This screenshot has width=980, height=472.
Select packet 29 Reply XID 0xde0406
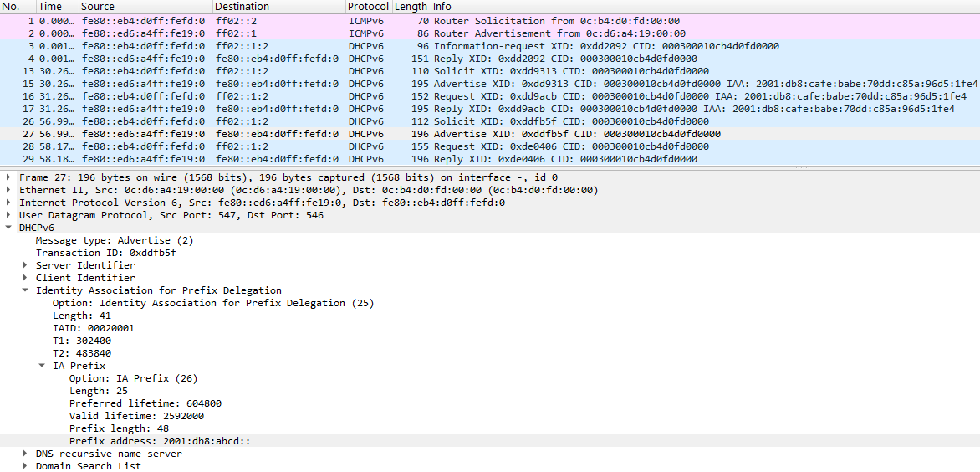pyautogui.click(x=490, y=159)
